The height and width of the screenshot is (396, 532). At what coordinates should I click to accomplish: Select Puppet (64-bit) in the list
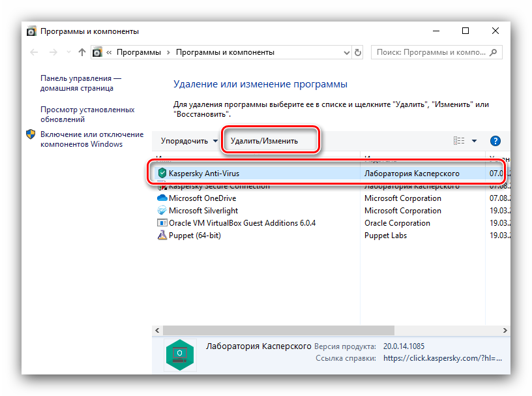click(195, 236)
